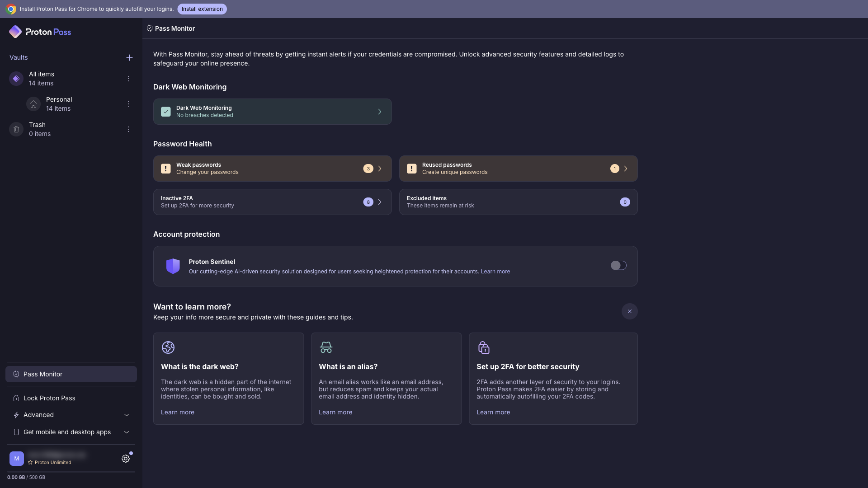868x488 pixels.
Task: Expand the Advanced section
Action: pyautogui.click(x=71, y=415)
